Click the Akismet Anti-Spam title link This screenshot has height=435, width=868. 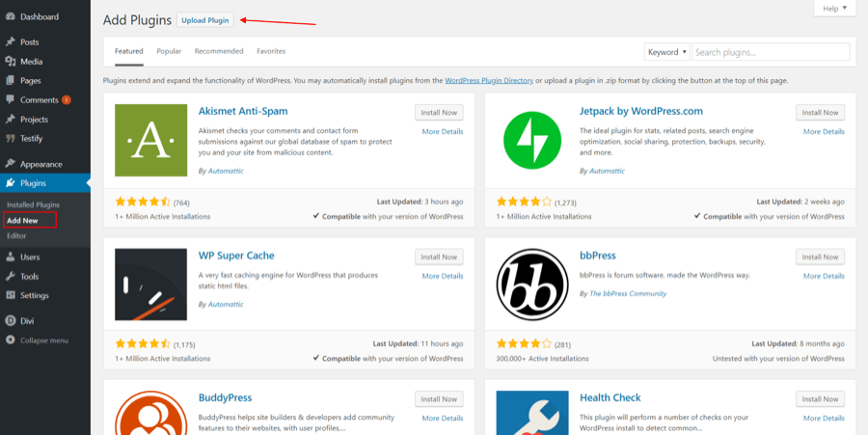point(243,111)
